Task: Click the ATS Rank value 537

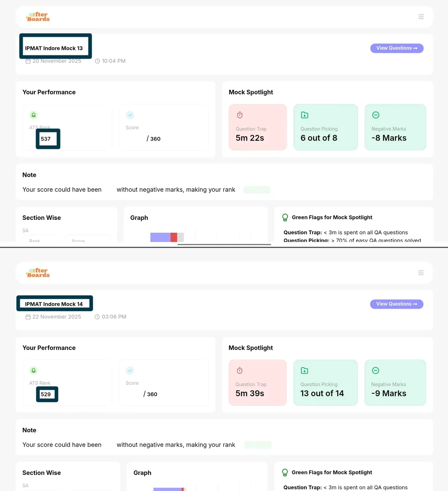Action: point(46,139)
